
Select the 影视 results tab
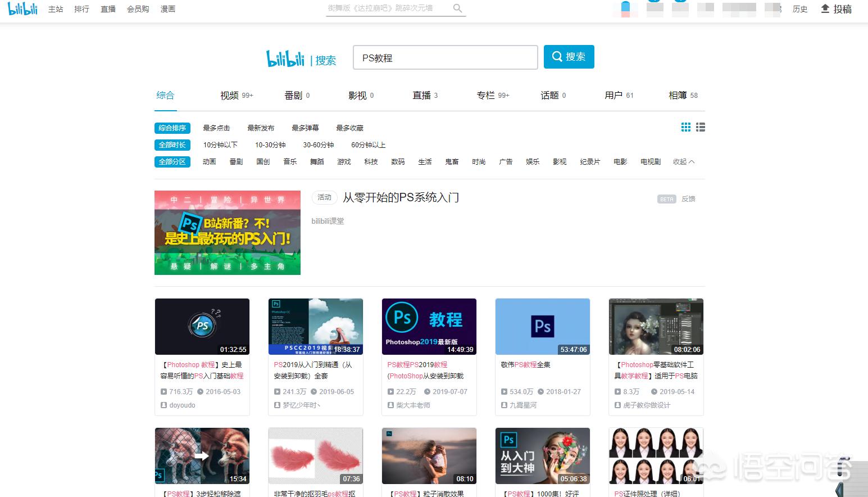click(361, 96)
